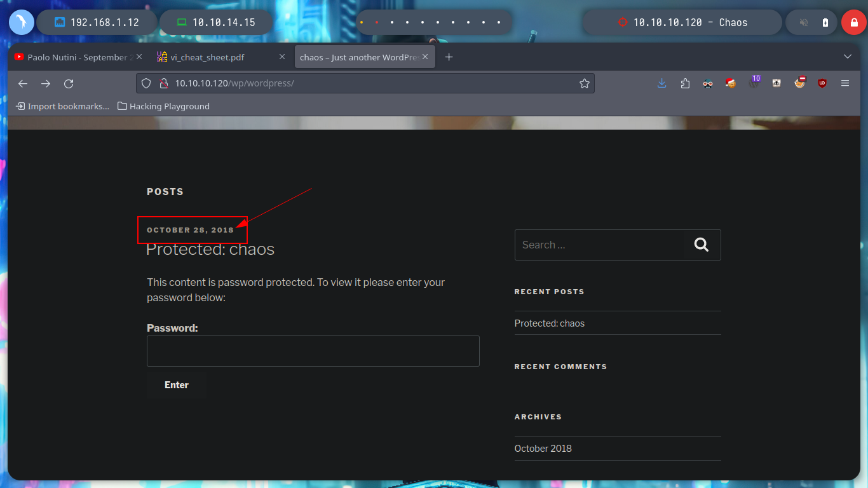Screen dimensions: 868x488
Task: Click the red second workspace dot
Action: click(377, 22)
